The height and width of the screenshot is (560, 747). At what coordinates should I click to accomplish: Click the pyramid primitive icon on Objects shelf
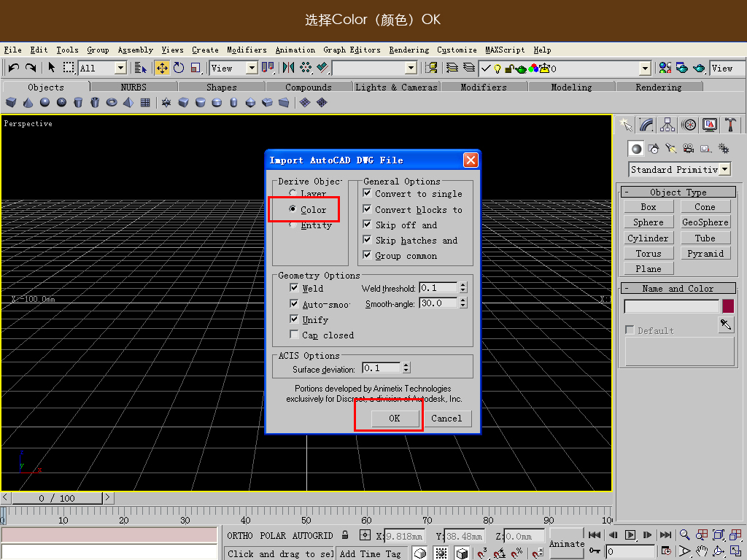(x=128, y=102)
